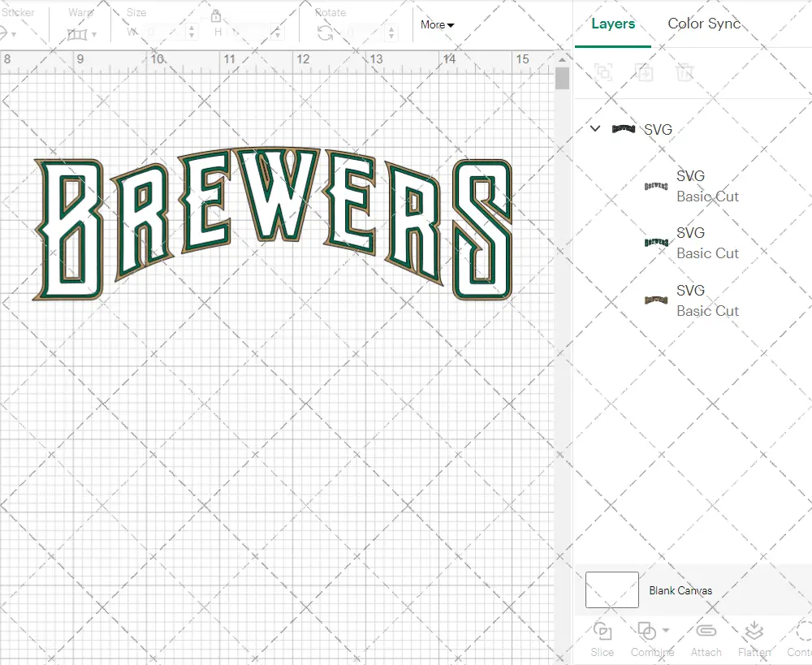Click the rotate angle stepper arrows
Viewport: 812px width, 665px height.
pos(391,33)
